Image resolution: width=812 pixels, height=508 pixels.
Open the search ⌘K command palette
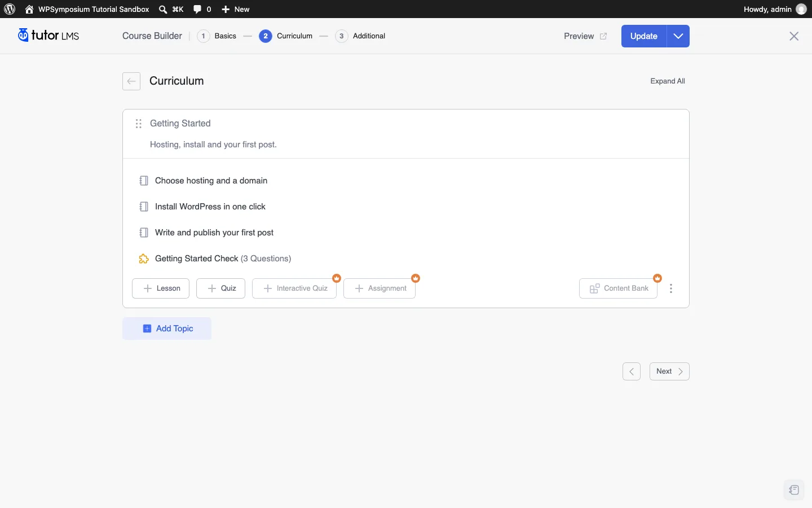[x=171, y=9]
